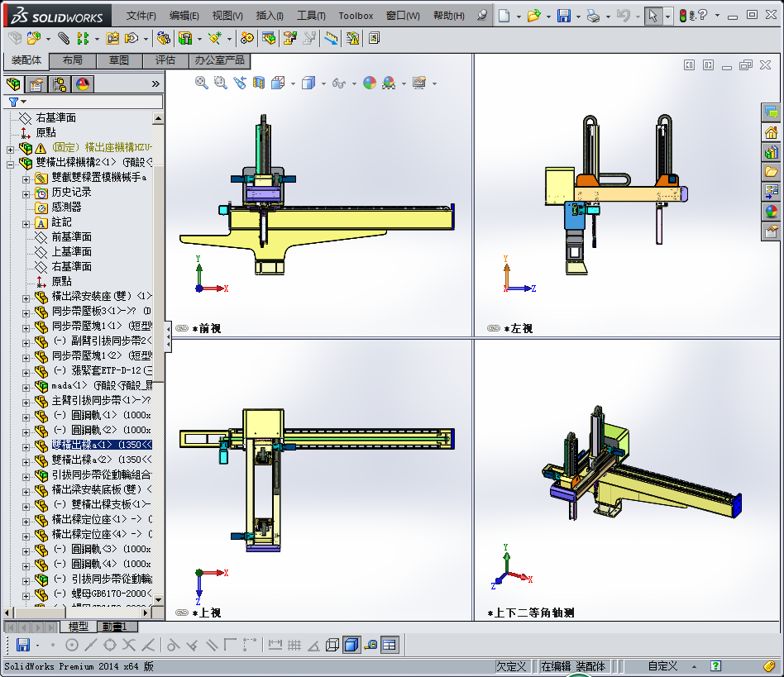Toggle shaded display cube button
Viewport: 784px width, 677px height.
(351, 645)
